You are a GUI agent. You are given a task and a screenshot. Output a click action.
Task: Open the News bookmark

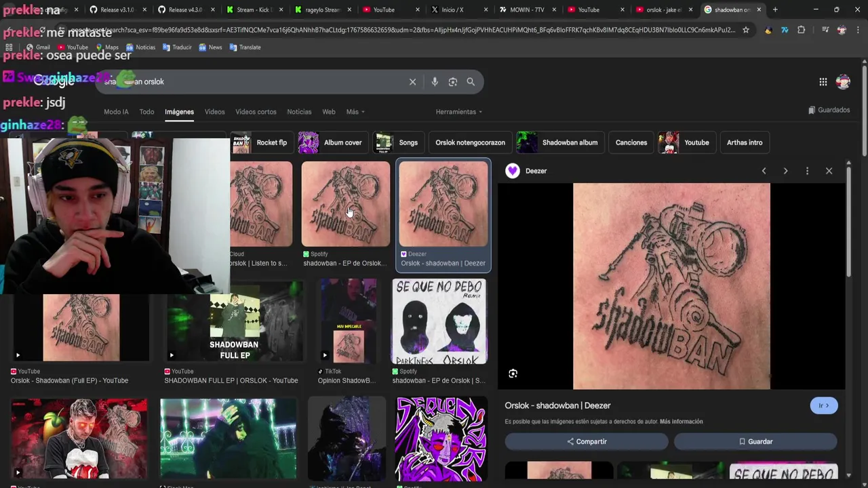[x=211, y=47]
